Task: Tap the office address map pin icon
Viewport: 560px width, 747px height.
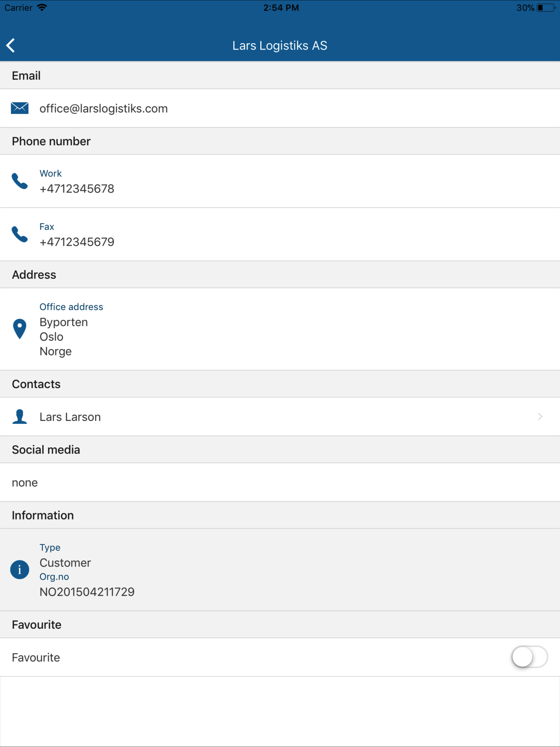Action: click(x=20, y=329)
